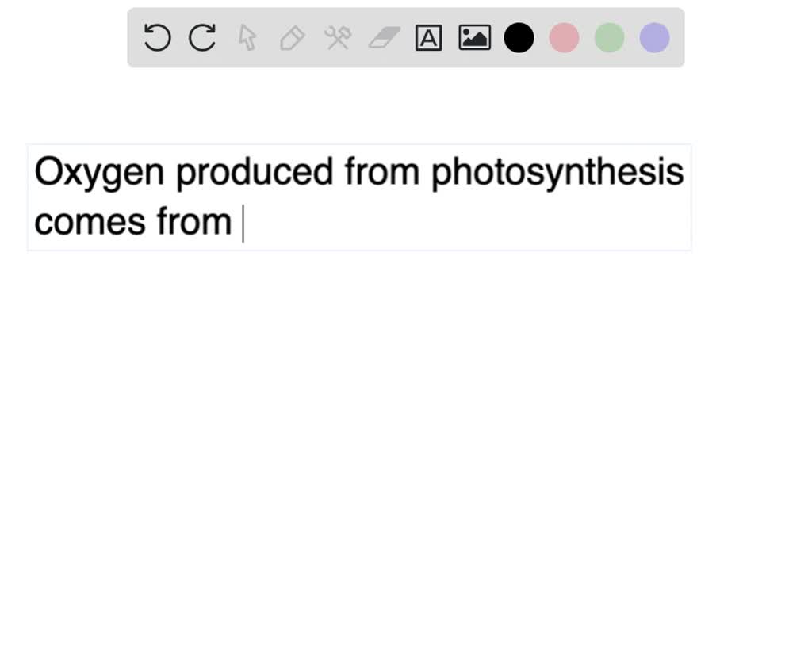Click the toolbar's undo arrow button
812x650 pixels.
(x=156, y=36)
